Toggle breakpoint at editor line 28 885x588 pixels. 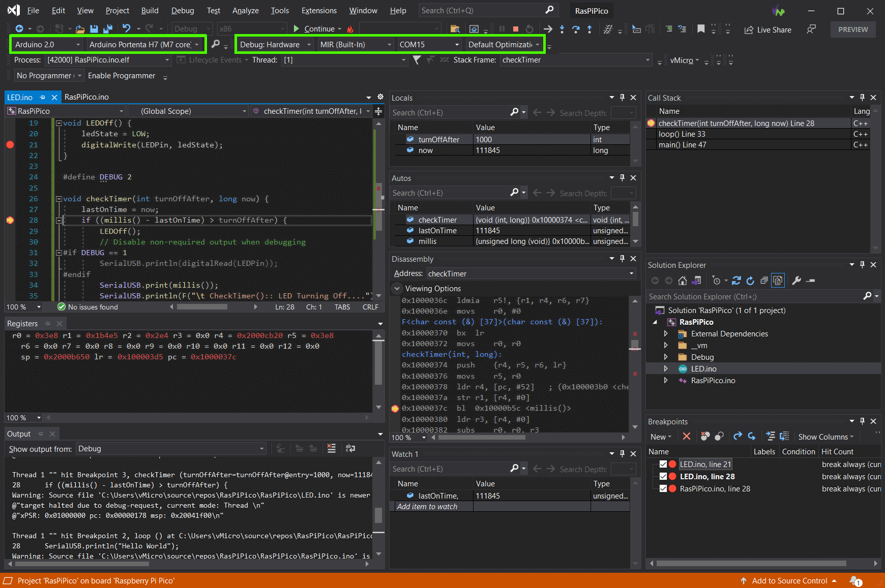coord(10,220)
